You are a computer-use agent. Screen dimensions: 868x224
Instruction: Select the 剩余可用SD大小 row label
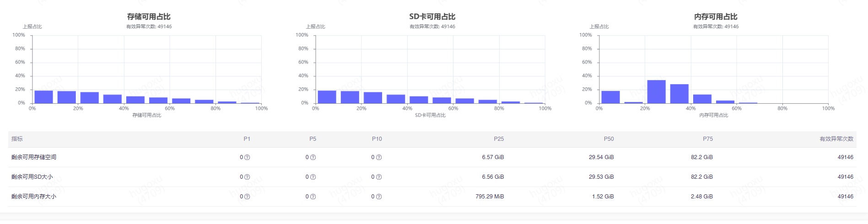(x=32, y=177)
